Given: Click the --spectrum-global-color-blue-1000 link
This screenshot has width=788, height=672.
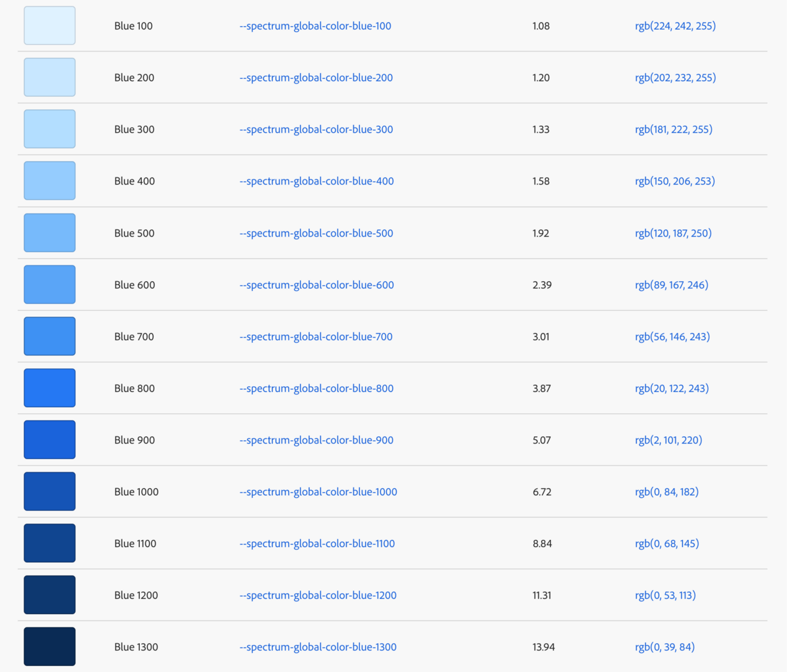Looking at the screenshot, I should (318, 492).
